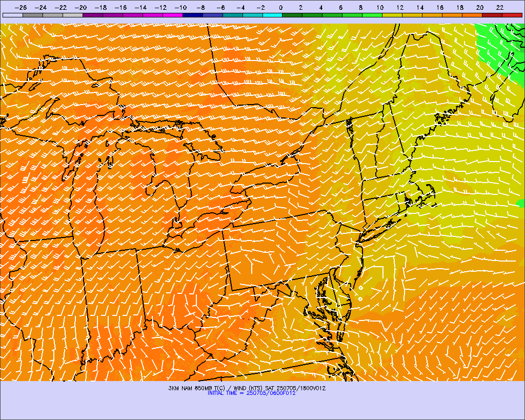525x420 pixels.
Task: Click the "22" legend label
Action: point(500,7)
